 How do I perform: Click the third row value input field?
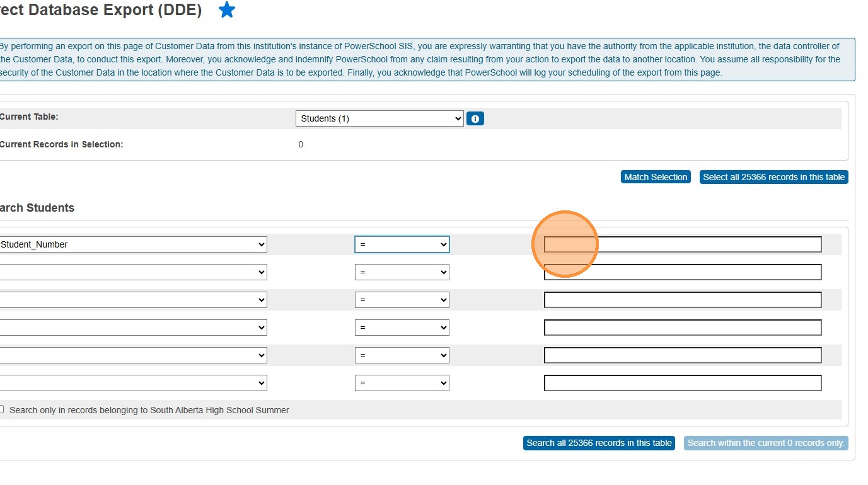[683, 300]
